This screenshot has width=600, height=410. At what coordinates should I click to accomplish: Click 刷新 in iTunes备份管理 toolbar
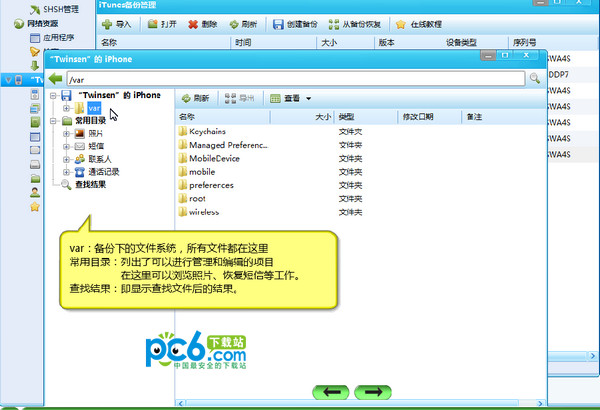point(243,25)
